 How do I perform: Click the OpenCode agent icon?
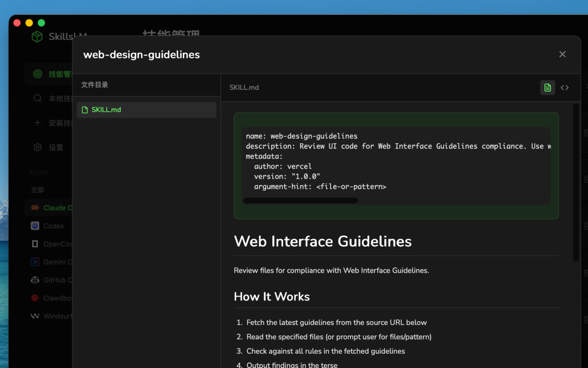pos(35,244)
